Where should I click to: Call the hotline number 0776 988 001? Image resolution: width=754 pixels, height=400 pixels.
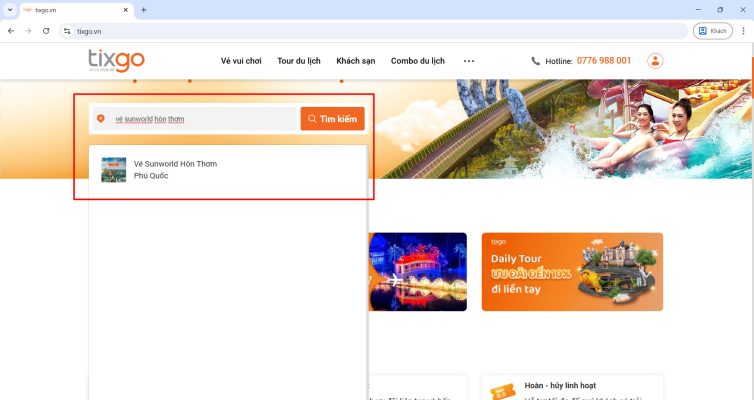point(602,61)
